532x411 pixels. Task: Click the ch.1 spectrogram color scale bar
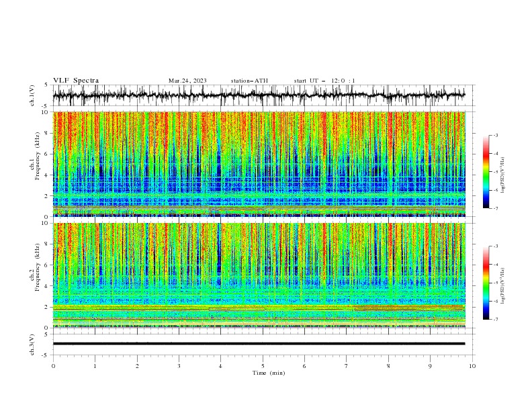coord(486,172)
